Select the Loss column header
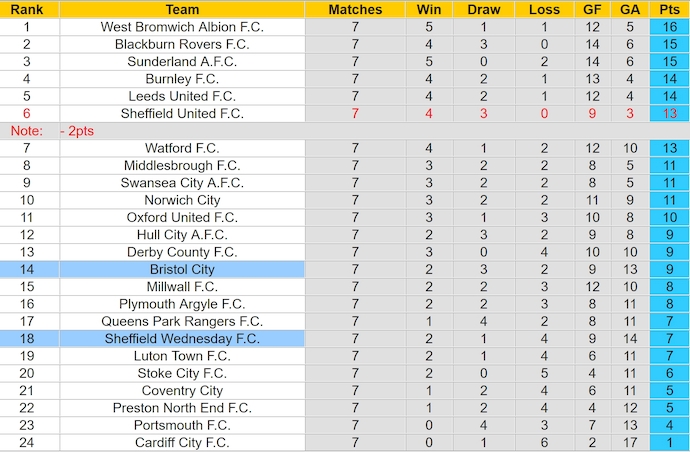690x452 pixels. pyautogui.click(x=544, y=10)
